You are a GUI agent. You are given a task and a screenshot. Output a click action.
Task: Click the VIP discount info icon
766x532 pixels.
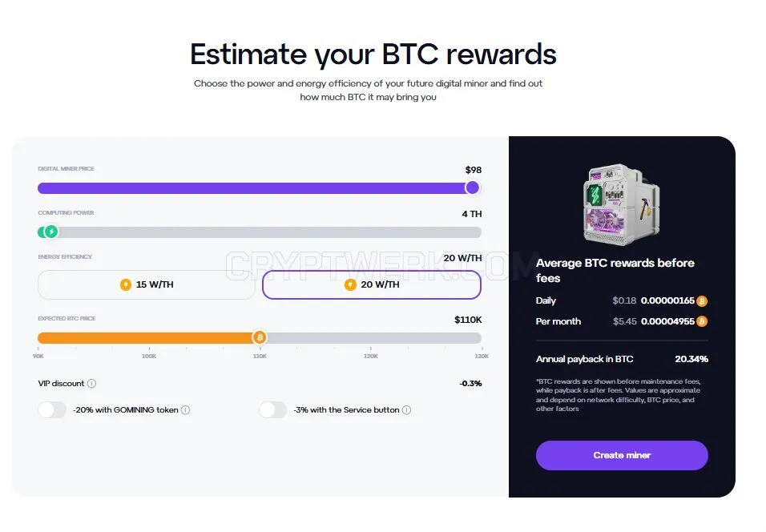click(x=91, y=384)
